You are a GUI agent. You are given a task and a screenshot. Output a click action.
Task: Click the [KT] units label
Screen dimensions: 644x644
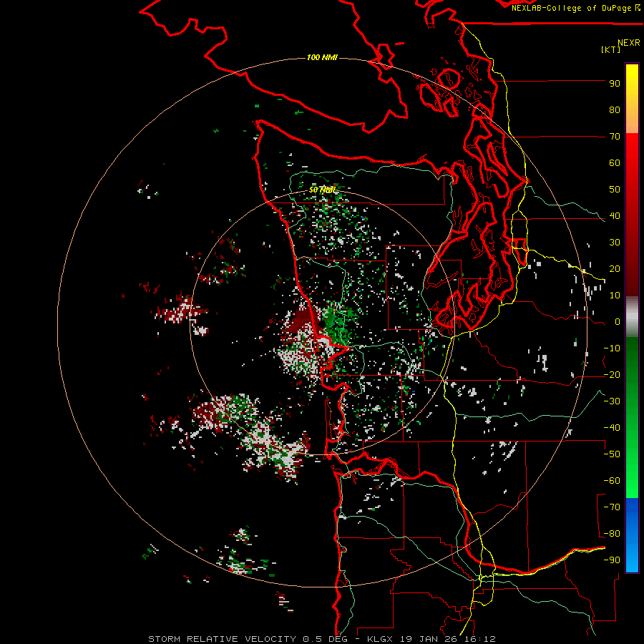(611, 49)
